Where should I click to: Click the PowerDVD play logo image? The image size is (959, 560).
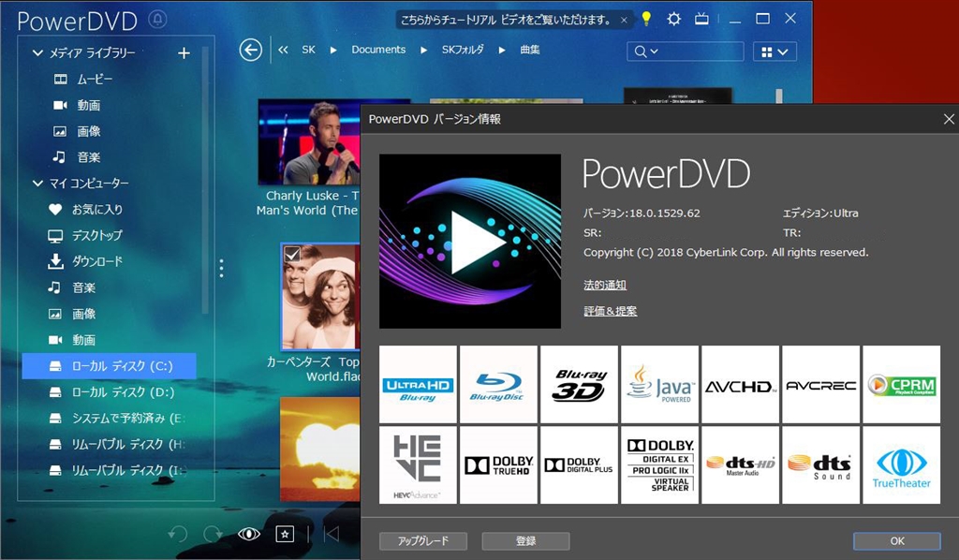[x=470, y=241]
